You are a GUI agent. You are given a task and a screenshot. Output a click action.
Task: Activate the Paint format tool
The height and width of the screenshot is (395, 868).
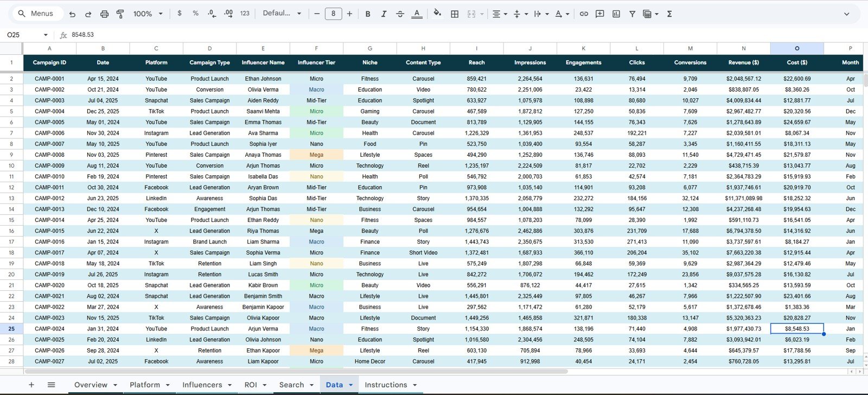coord(120,14)
